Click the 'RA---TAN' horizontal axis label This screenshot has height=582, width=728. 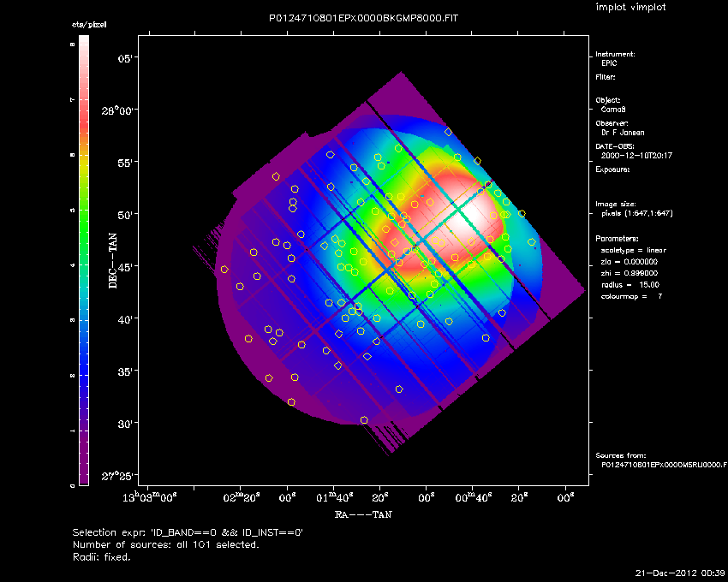click(x=363, y=514)
